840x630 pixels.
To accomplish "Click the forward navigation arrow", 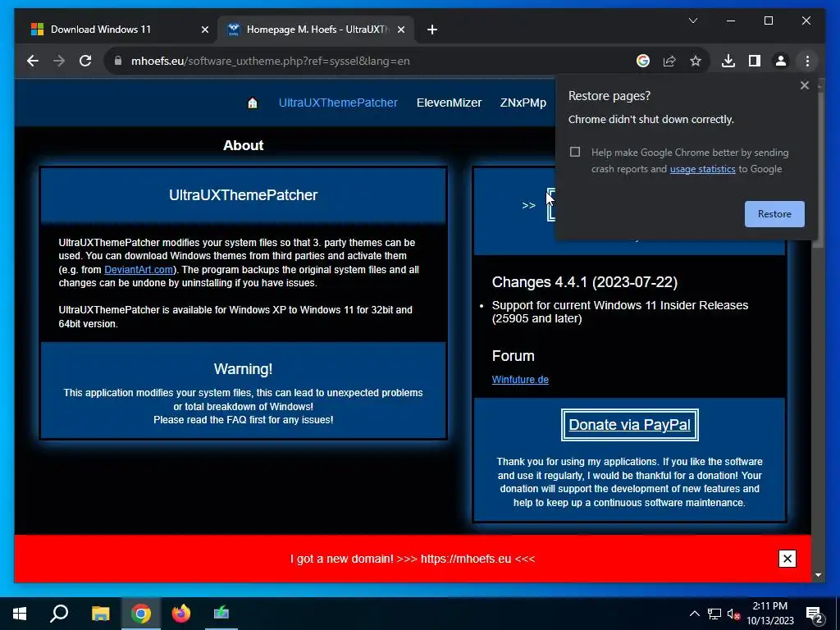I will point(59,61).
